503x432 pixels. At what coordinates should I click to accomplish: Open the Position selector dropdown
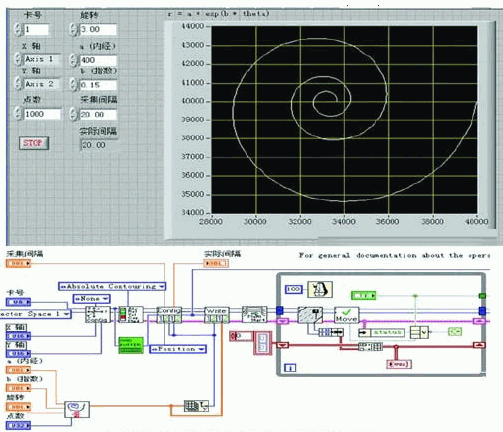(x=178, y=349)
